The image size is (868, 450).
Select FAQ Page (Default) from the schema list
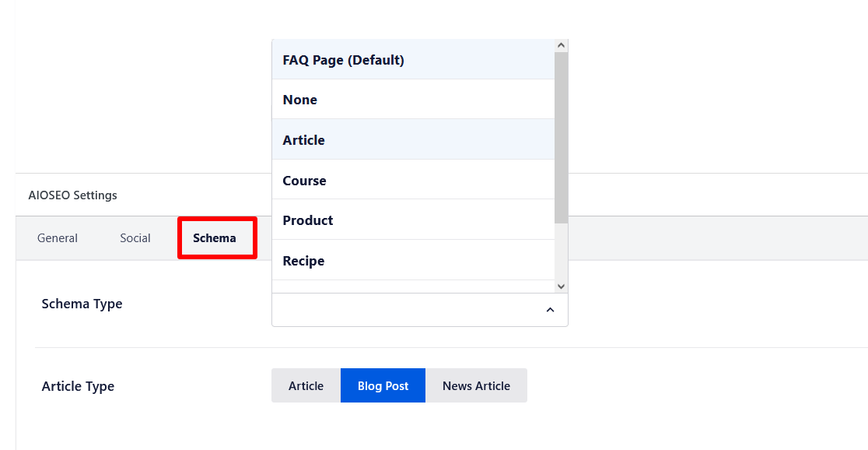pyautogui.click(x=343, y=60)
